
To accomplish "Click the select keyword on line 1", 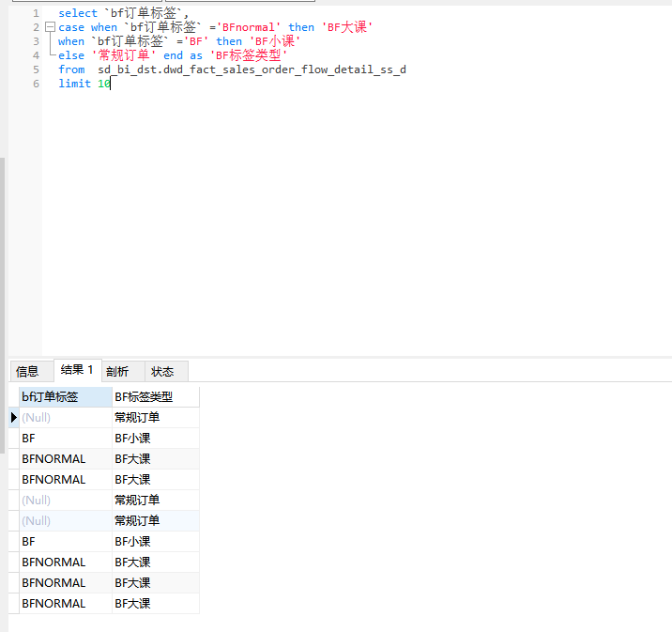I will point(78,13).
